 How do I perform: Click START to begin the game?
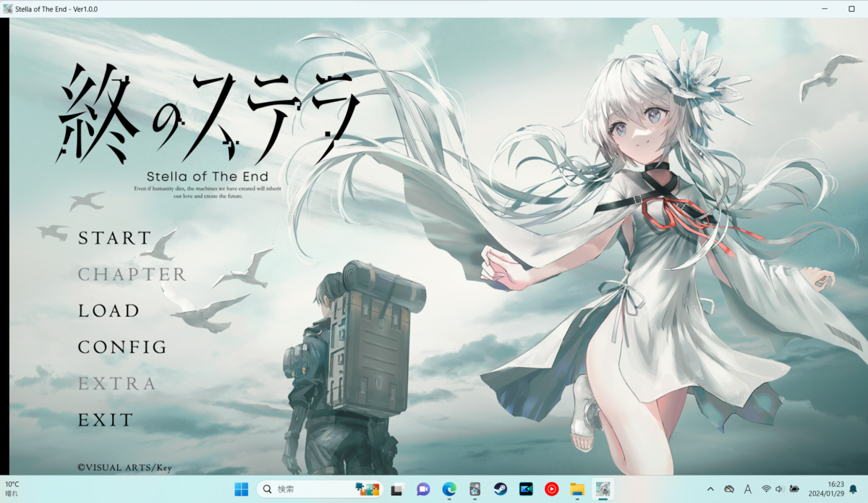114,238
